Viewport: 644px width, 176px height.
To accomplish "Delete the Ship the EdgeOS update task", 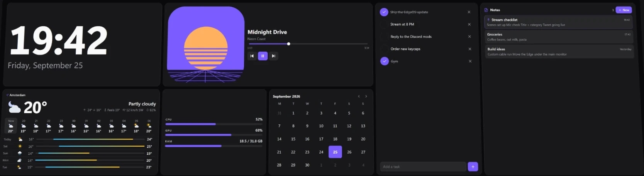I will pos(469,12).
